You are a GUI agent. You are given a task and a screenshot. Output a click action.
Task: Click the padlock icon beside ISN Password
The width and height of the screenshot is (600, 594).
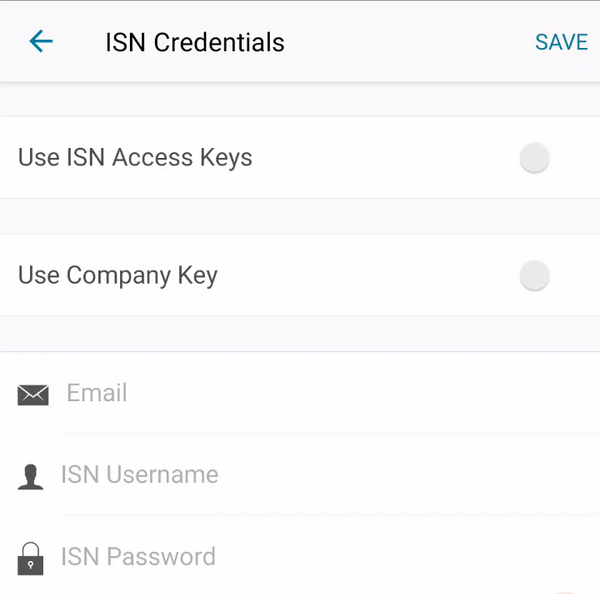click(32, 558)
